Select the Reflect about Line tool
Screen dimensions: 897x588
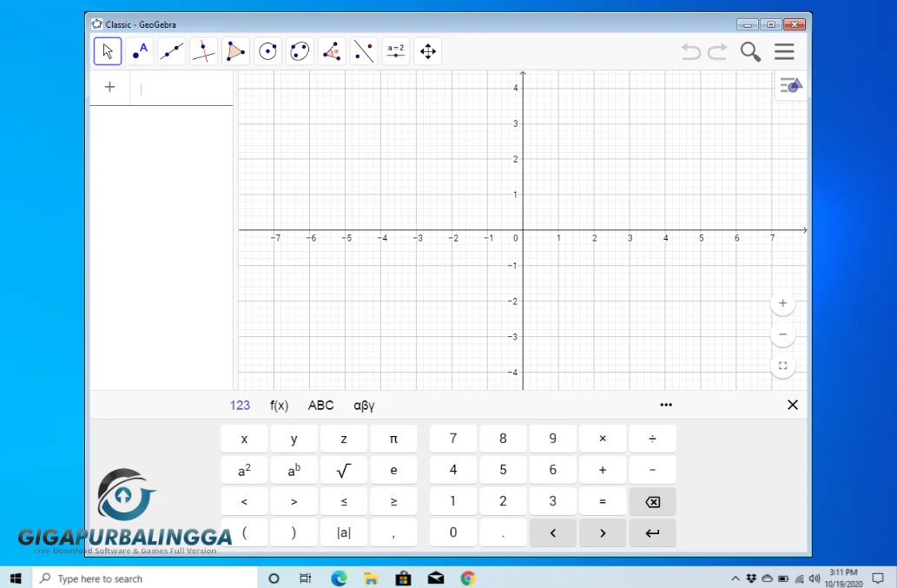pyautogui.click(x=364, y=51)
